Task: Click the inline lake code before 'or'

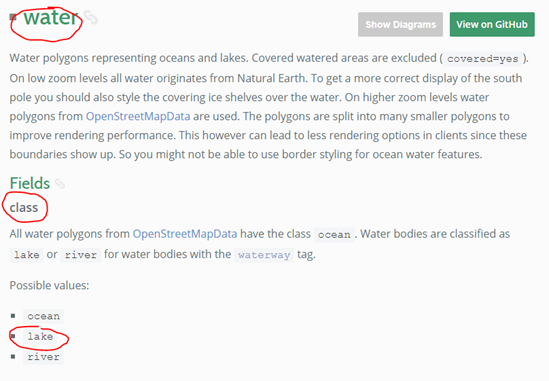Action: (27, 255)
